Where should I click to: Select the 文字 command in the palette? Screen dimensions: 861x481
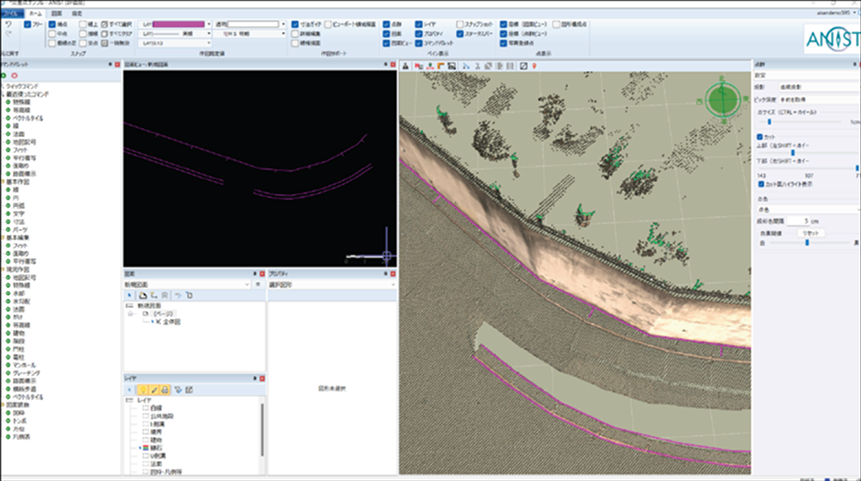click(19, 214)
